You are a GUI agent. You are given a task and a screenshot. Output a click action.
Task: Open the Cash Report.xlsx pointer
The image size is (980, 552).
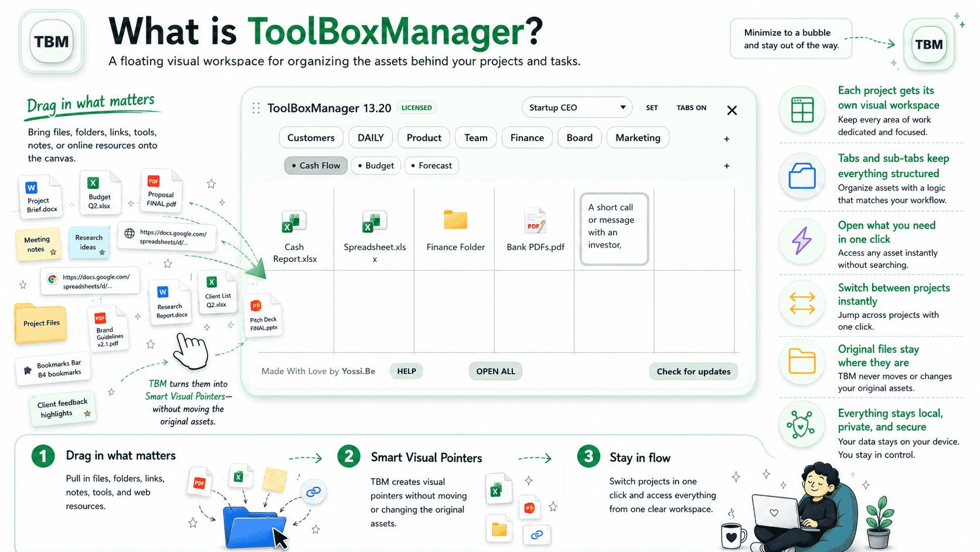point(294,237)
